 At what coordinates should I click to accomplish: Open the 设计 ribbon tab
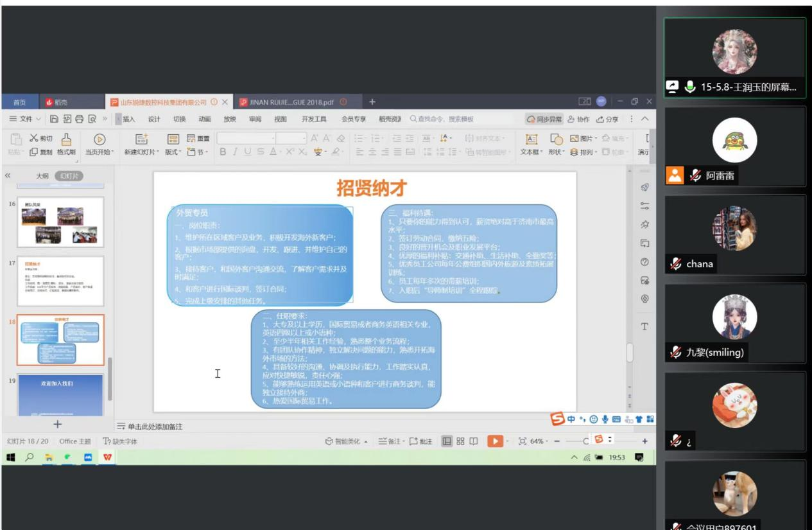click(x=154, y=119)
